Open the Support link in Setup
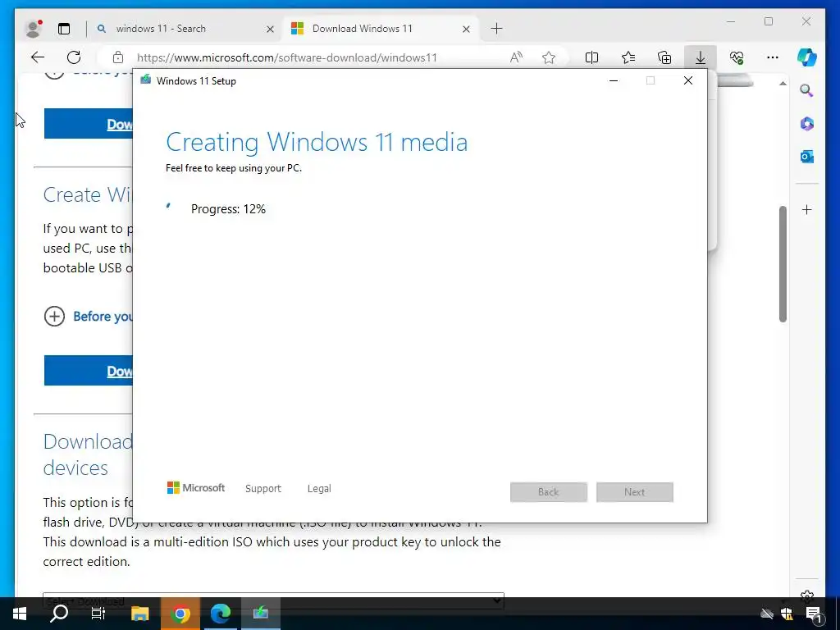 tap(263, 489)
